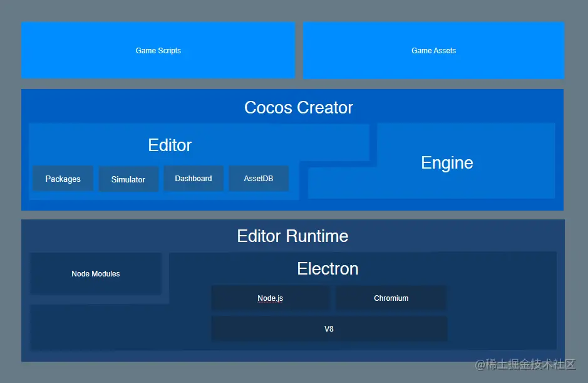Click the V8 box
The width and height of the screenshot is (588, 383).
[329, 329]
